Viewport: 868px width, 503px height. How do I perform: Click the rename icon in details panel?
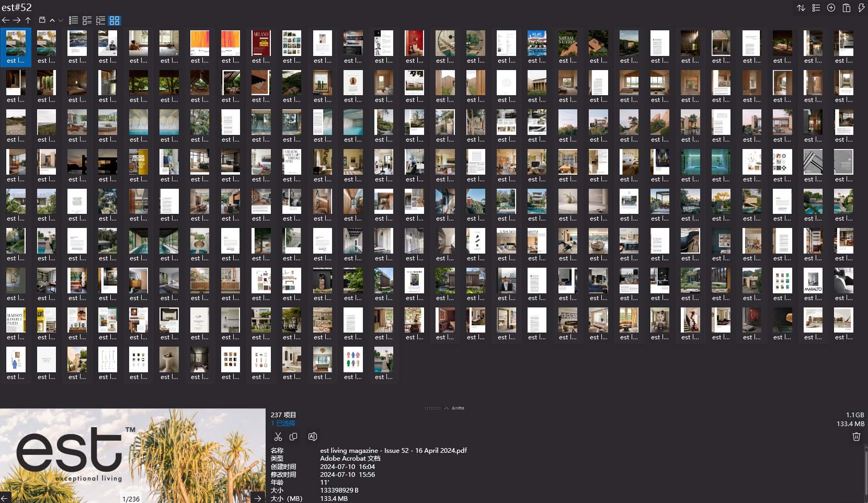pos(312,437)
